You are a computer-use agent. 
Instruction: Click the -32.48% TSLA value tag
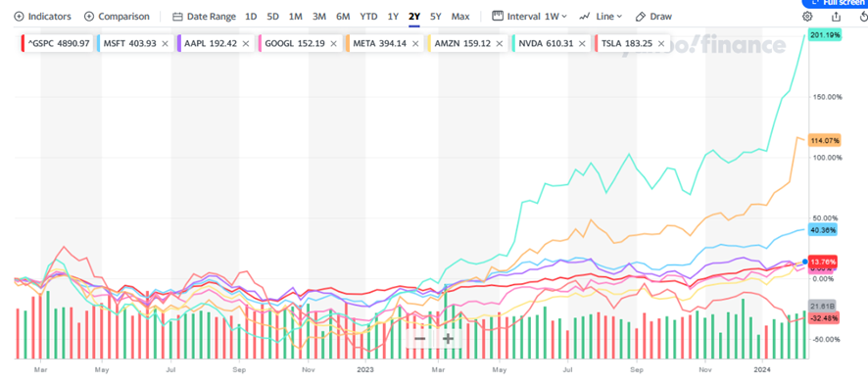tap(824, 317)
